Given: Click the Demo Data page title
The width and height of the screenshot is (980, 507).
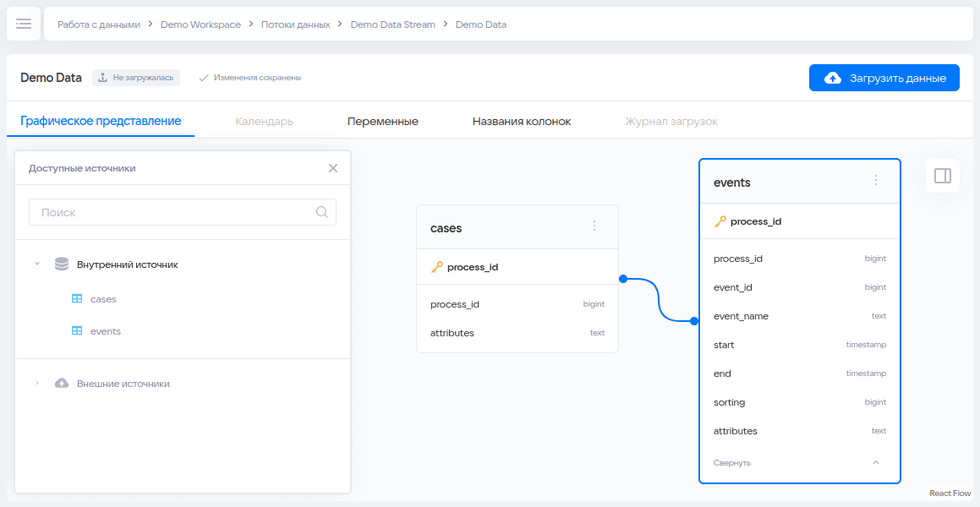Looking at the screenshot, I should (x=52, y=78).
